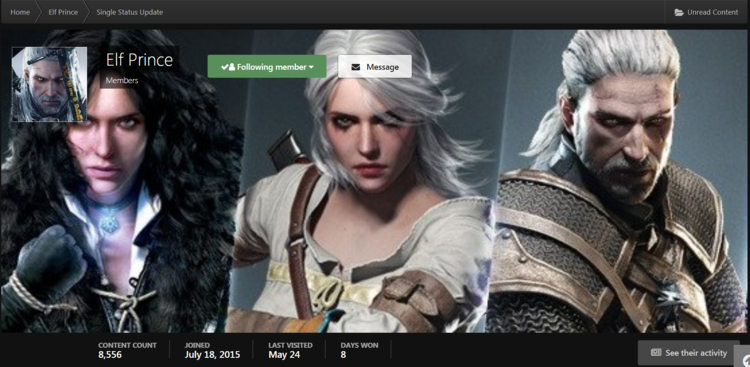This screenshot has width=750, height=367.
Task: Click the Days Won value 8
Action: pyautogui.click(x=343, y=355)
